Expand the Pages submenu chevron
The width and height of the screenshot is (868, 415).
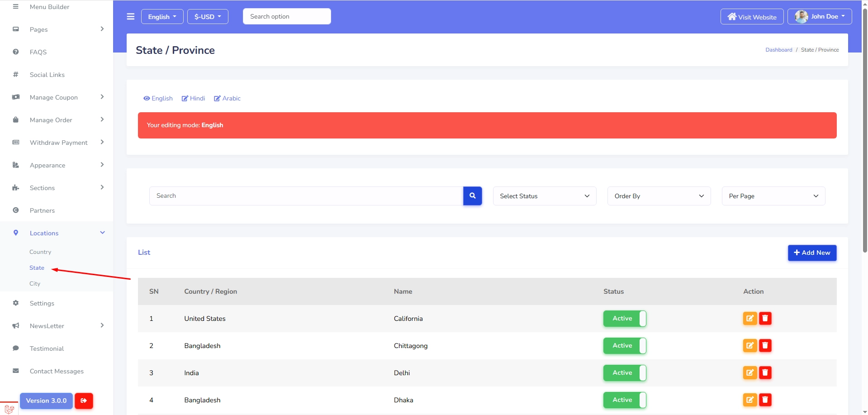[102, 29]
